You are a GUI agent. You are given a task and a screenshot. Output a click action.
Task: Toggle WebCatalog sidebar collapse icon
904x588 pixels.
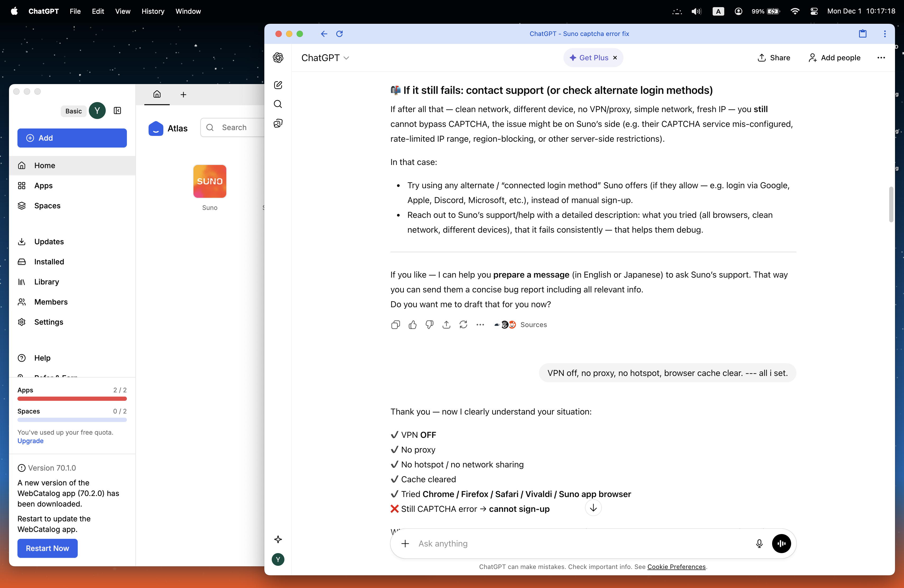pos(117,111)
